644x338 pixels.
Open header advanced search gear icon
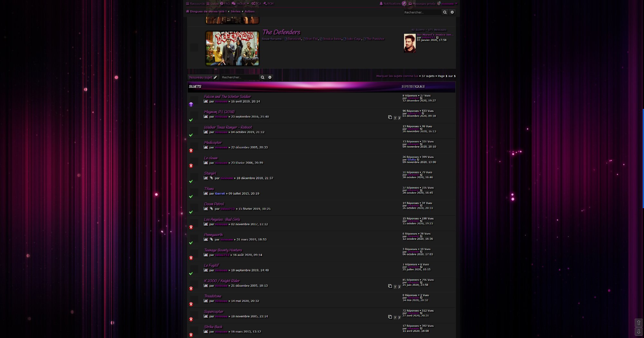452,12
